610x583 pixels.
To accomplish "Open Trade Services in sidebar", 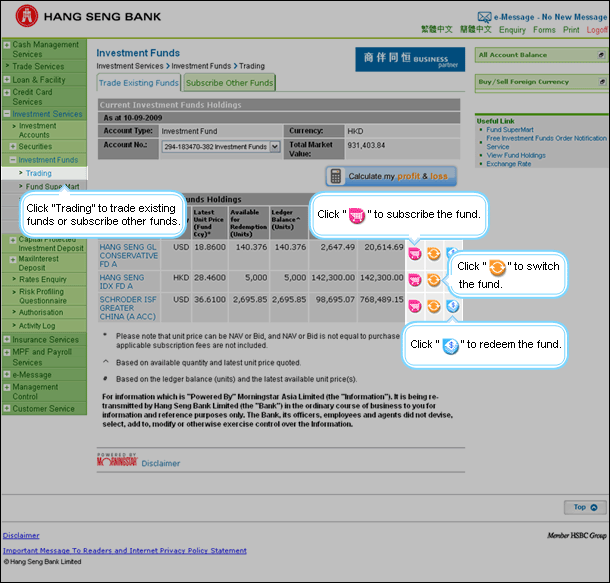I will 38,67.
